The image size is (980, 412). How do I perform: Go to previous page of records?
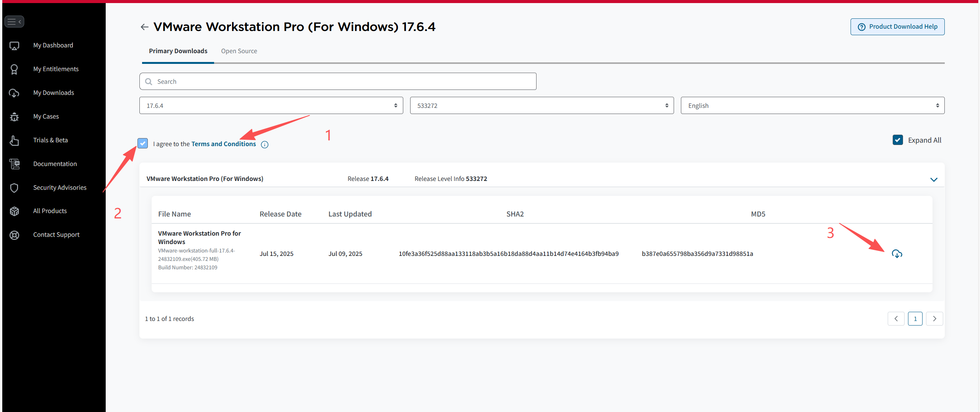[896, 319]
